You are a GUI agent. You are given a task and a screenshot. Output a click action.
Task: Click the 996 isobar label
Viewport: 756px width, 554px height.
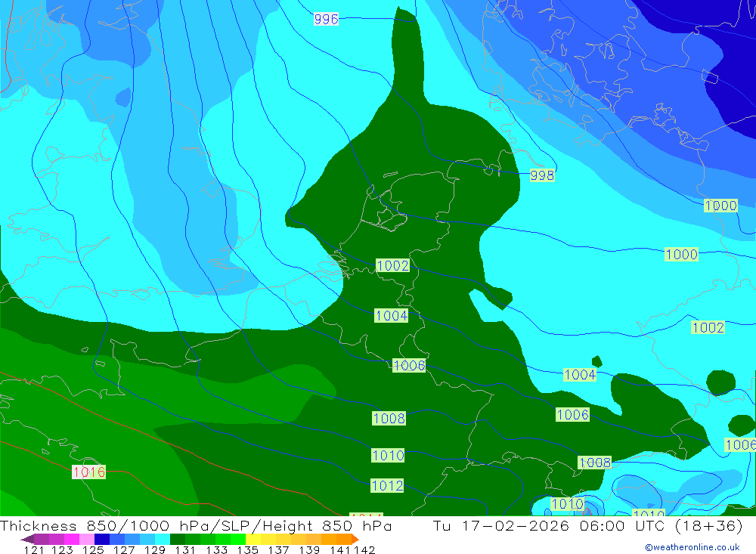pos(326,19)
